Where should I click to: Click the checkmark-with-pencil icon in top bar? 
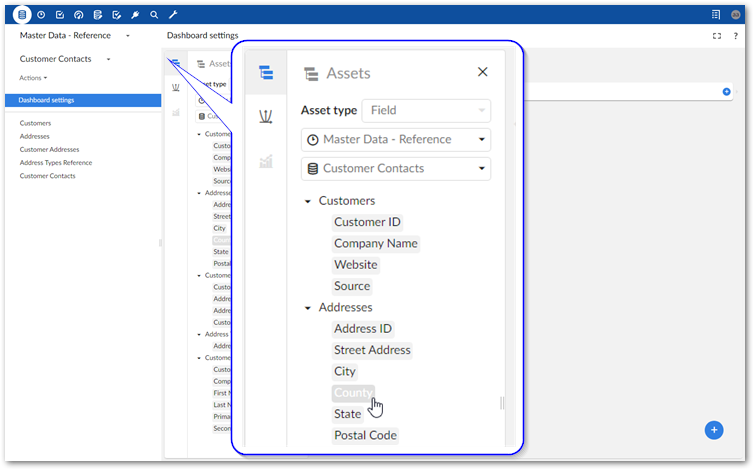coord(116,15)
